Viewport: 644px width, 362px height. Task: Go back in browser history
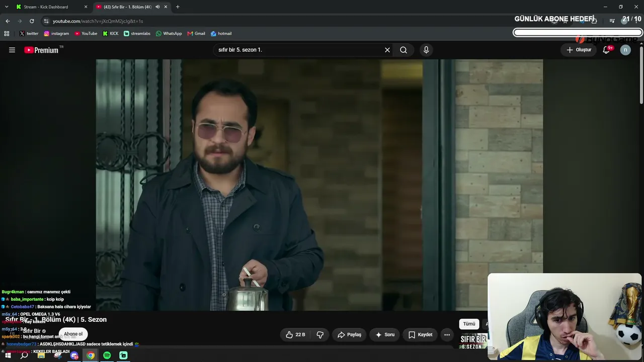coord(8,21)
